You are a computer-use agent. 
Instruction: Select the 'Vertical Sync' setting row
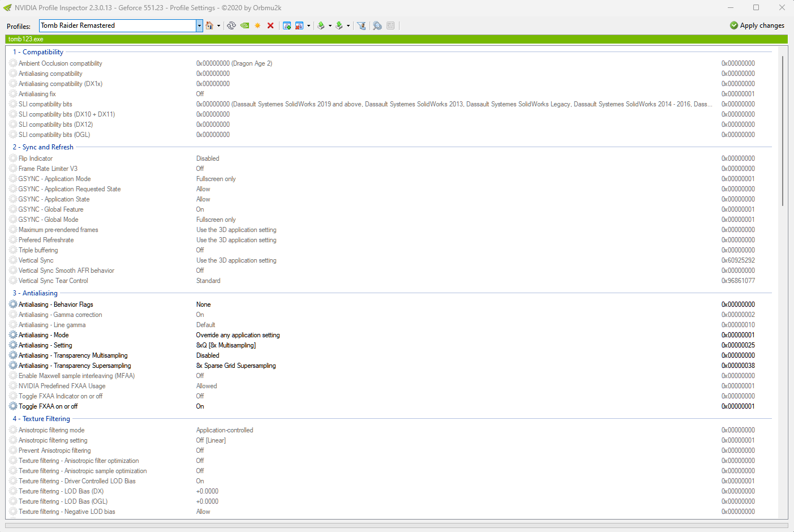tap(391, 260)
